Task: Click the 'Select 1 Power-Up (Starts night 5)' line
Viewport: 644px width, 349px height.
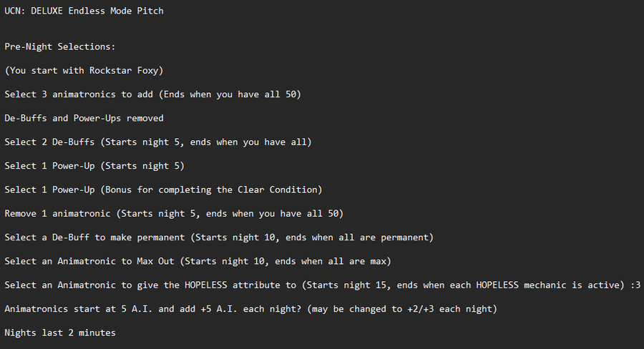Action: click(x=94, y=166)
